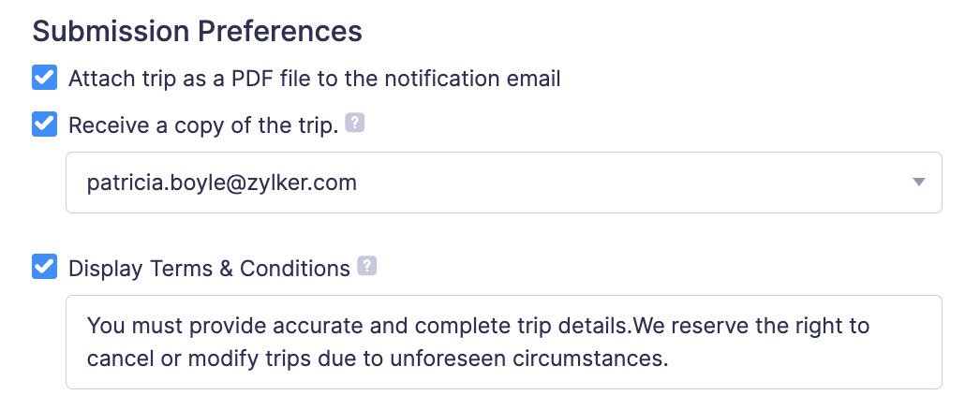This screenshot has width=980, height=410.
Task: Click the "Receive a copy of the trip." label
Action: tap(202, 125)
